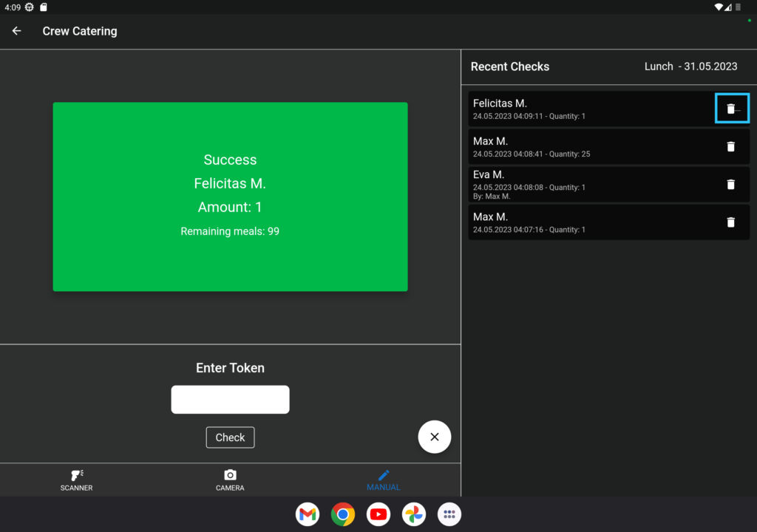
Task: Focus the Enter Token input field
Action: (x=230, y=399)
